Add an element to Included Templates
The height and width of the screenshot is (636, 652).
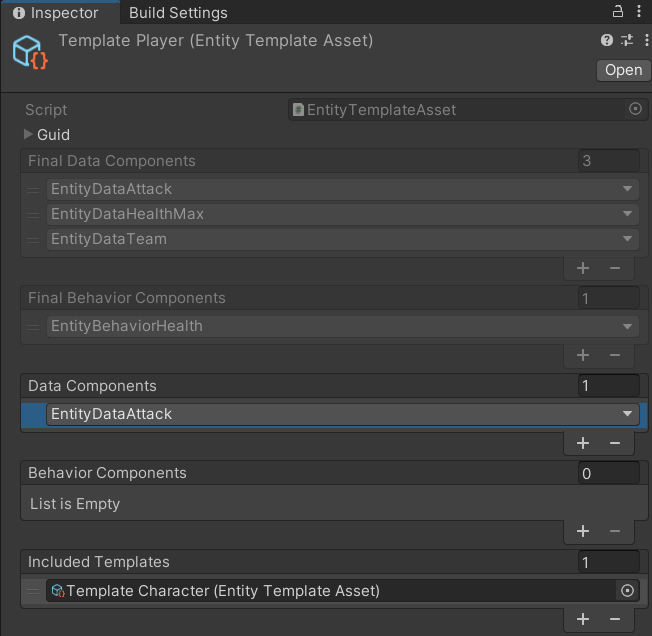(x=583, y=619)
